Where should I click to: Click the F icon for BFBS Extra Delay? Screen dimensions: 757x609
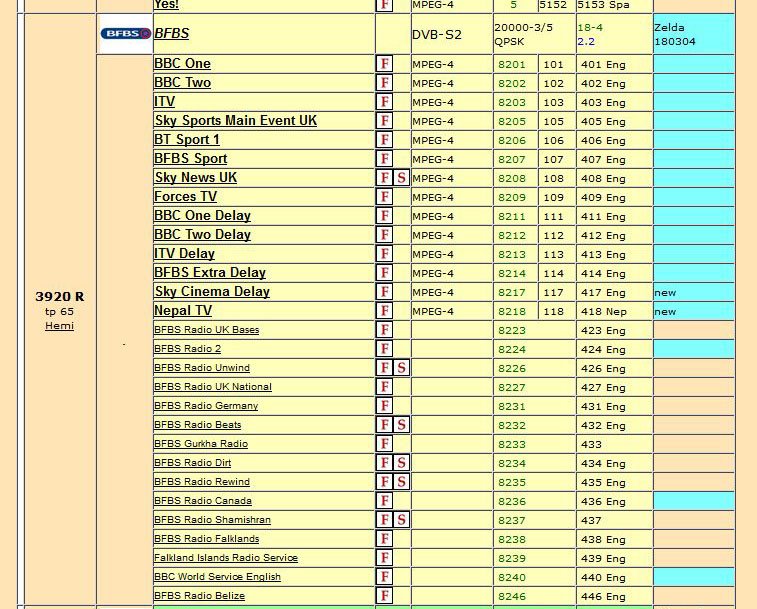point(385,273)
